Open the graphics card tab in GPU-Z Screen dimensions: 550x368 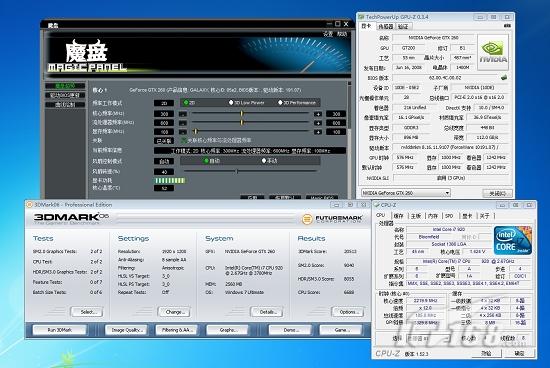pos(367,26)
